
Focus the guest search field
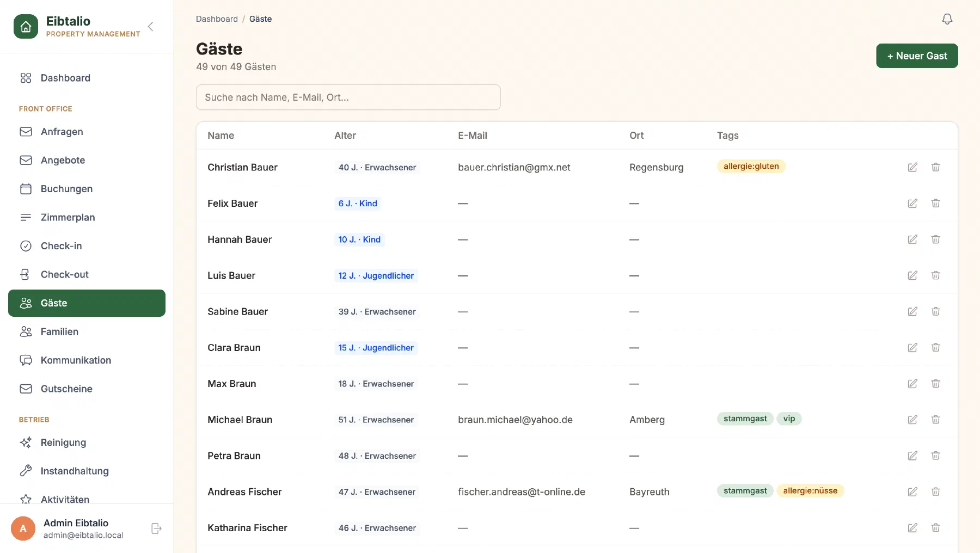348,97
